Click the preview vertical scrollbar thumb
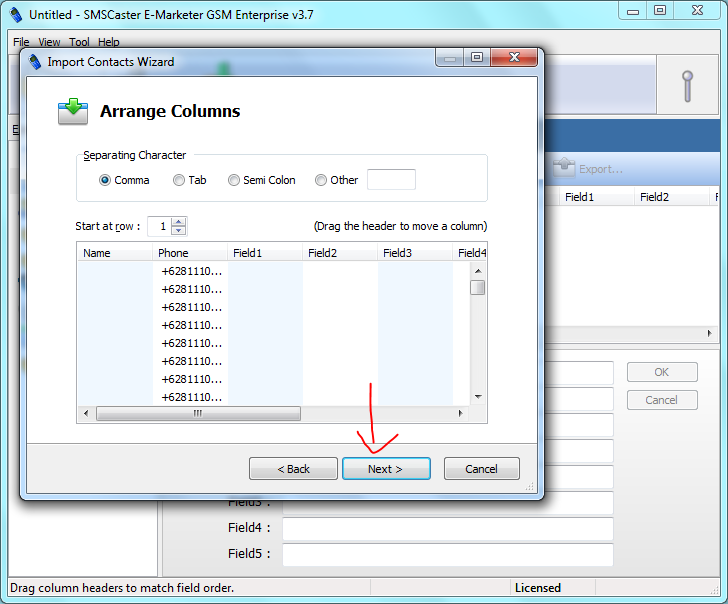This screenshot has height=604, width=728. (x=478, y=288)
